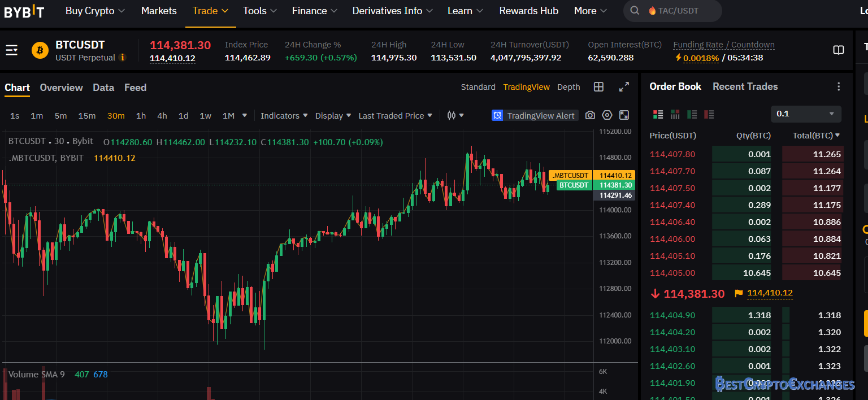Click the Funding Rate / Countdown label
The height and width of the screenshot is (400, 868).
point(724,45)
